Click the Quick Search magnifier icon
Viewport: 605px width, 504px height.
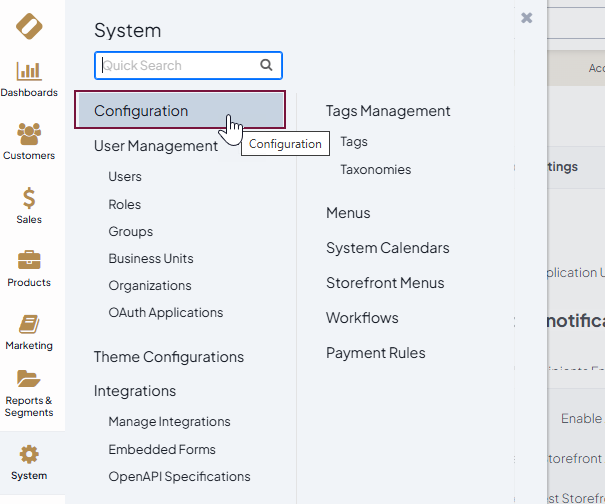click(x=266, y=66)
